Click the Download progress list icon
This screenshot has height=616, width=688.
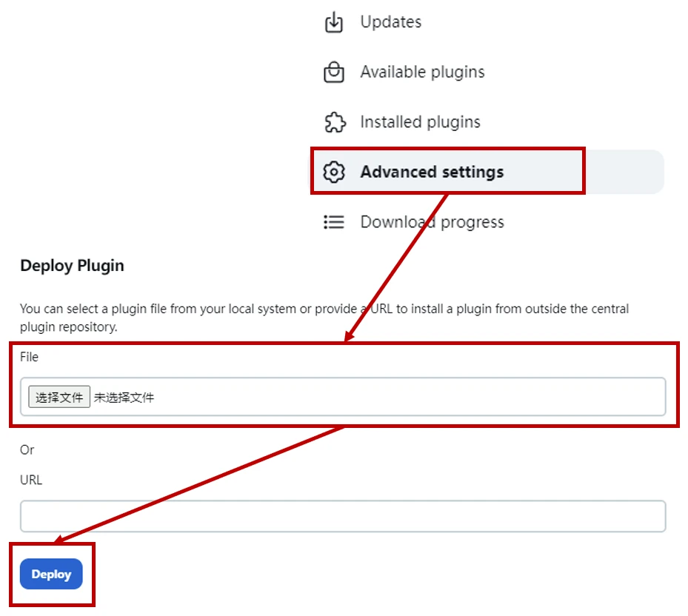[x=334, y=222]
